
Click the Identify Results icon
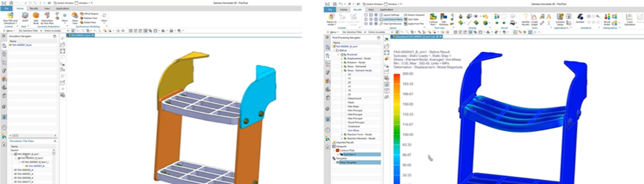(x=525, y=19)
